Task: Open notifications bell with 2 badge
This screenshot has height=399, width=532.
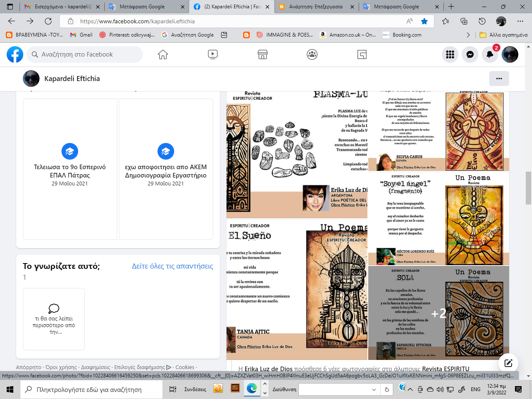Action: point(490,54)
